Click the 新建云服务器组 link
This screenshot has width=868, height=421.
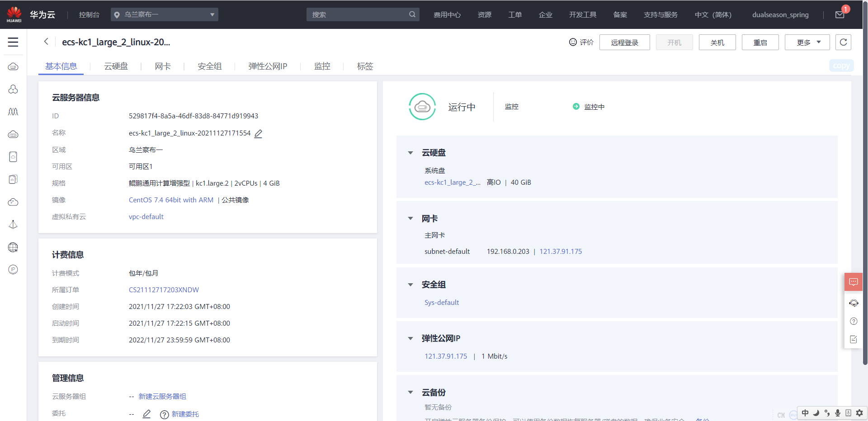(162, 396)
